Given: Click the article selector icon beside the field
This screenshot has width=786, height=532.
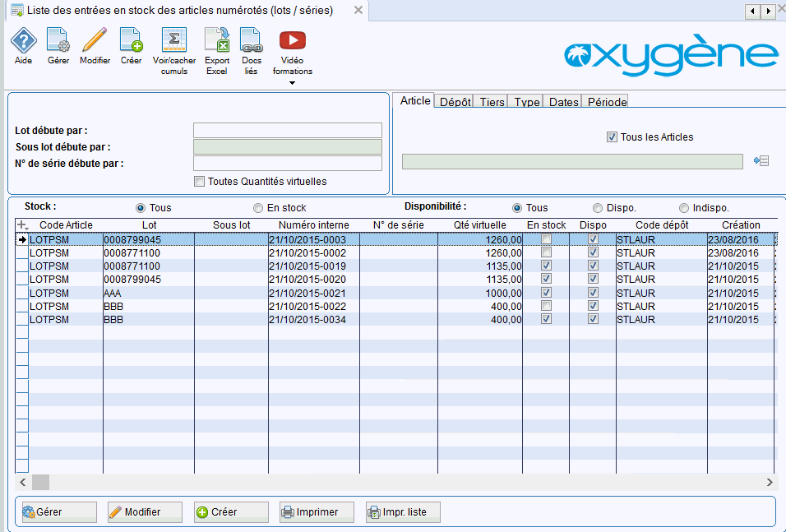Looking at the screenshot, I should pos(761,161).
